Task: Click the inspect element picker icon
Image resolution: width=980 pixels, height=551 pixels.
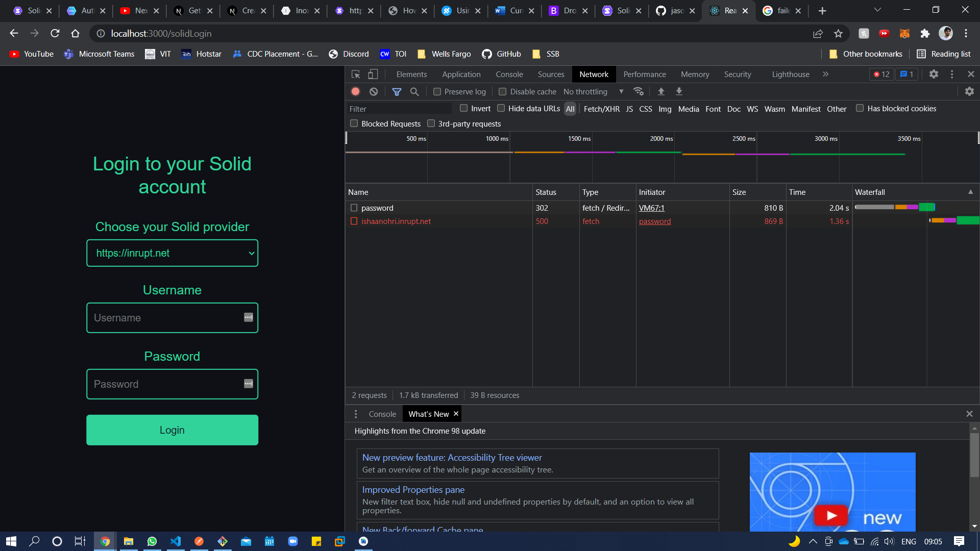Action: [356, 74]
